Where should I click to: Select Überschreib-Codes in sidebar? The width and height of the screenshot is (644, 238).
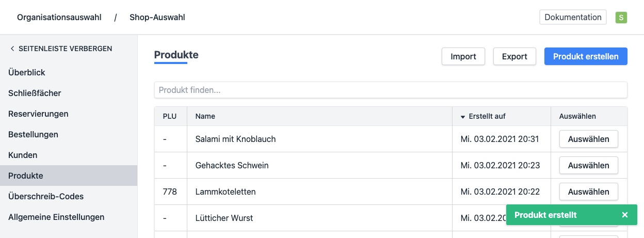coord(46,196)
